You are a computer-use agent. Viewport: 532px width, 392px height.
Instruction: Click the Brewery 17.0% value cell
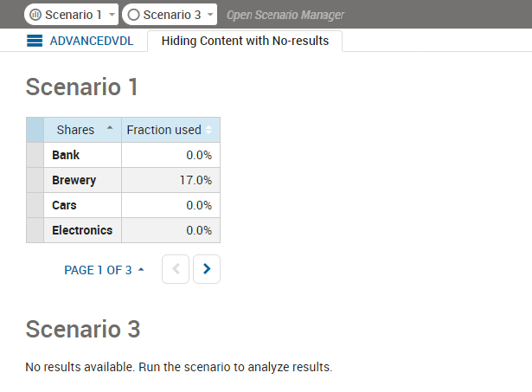[x=171, y=180]
